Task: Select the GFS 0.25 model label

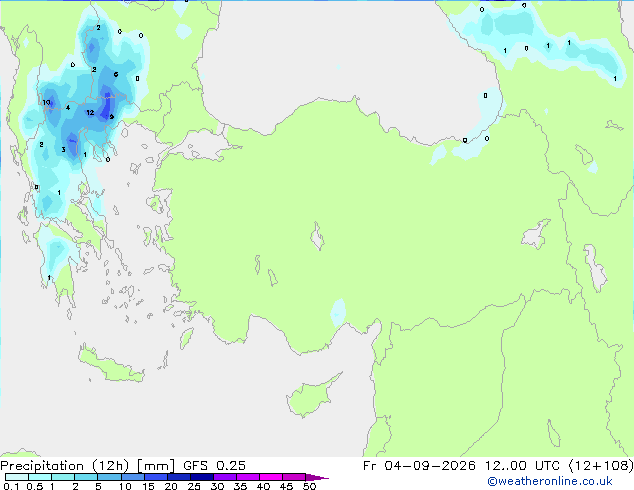Action: click(214, 466)
